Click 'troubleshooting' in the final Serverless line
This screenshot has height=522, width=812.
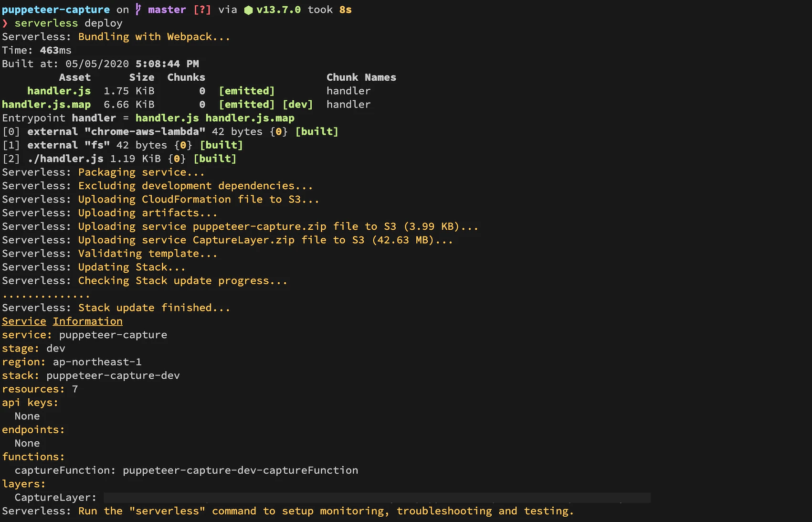pos(444,511)
